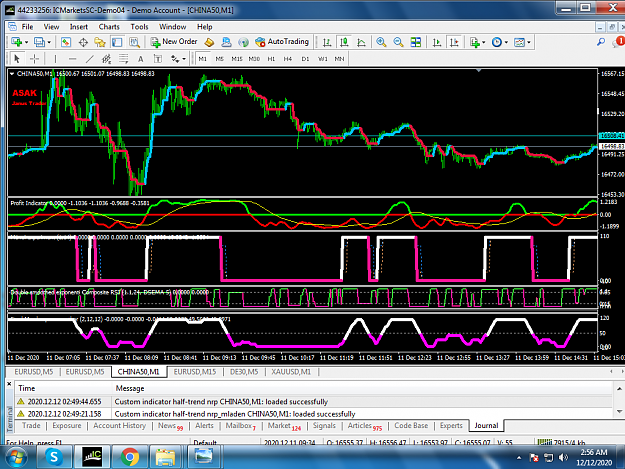Image resolution: width=625 pixels, height=469 pixels.
Task: Show the Market Watch window
Action: [x=66, y=42]
